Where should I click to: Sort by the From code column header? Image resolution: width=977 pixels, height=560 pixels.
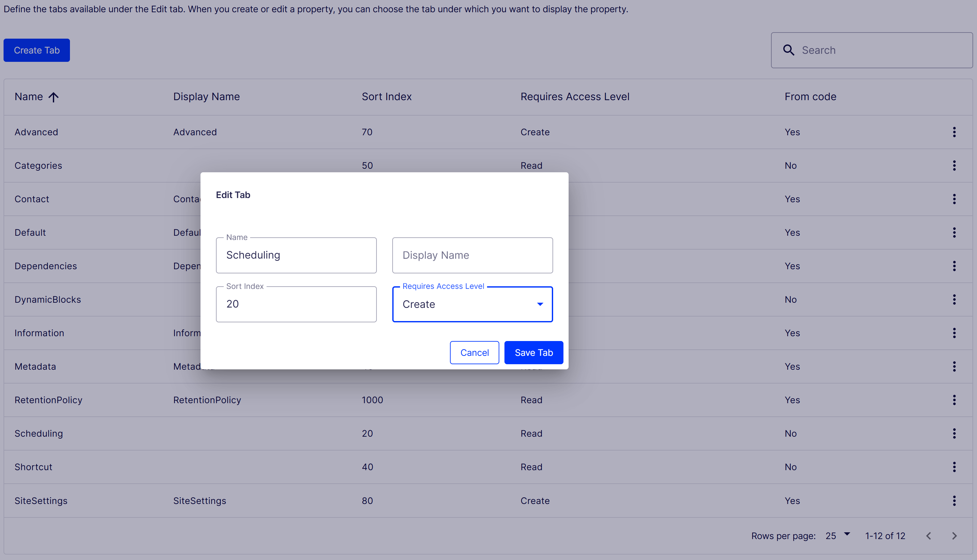pyautogui.click(x=810, y=97)
